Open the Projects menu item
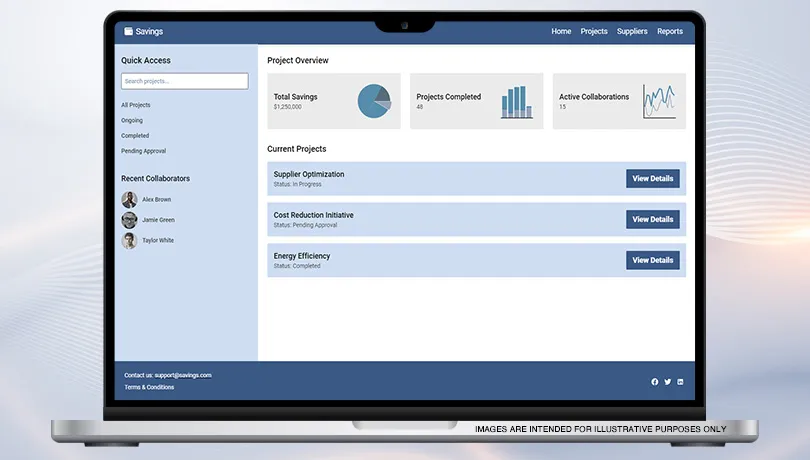The height and width of the screenshot is (460, 810). pyautogui.click(x=594, y=31)
